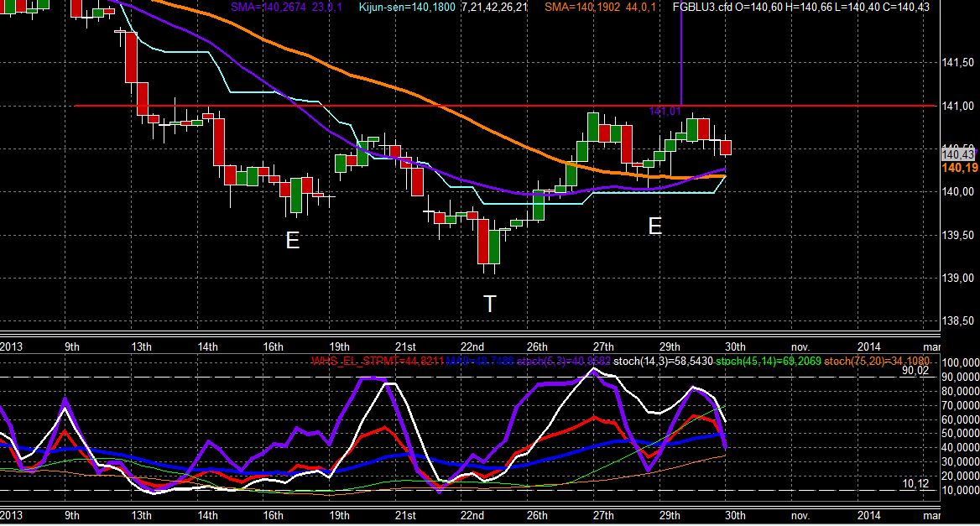The height and width of the screenshot is (526, 980).
Task: Click the 29th date on stochastic panel axis
Action: point(670,515)
